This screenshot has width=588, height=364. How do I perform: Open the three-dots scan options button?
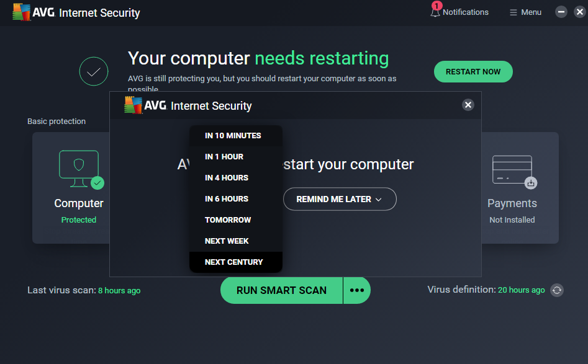click(x=356, y=290)
